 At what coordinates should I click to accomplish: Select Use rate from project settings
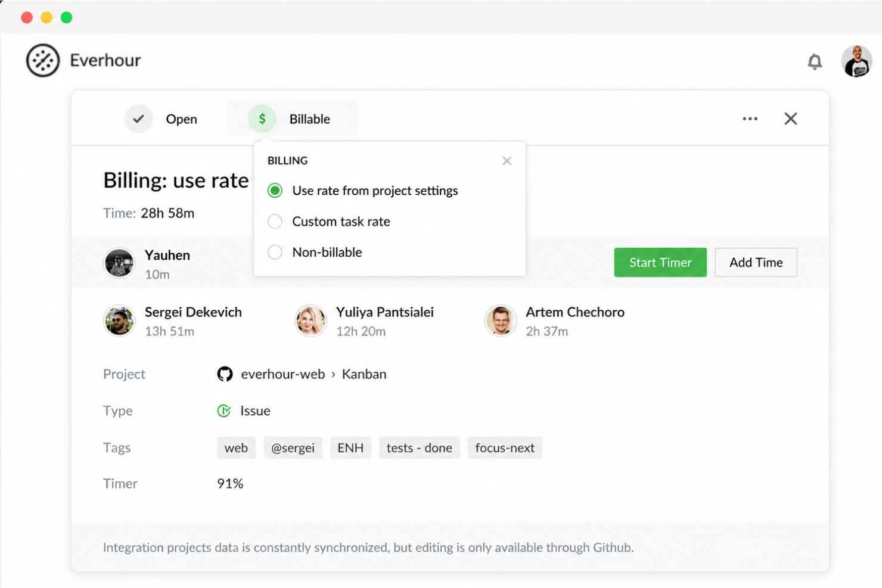point(363,191)
